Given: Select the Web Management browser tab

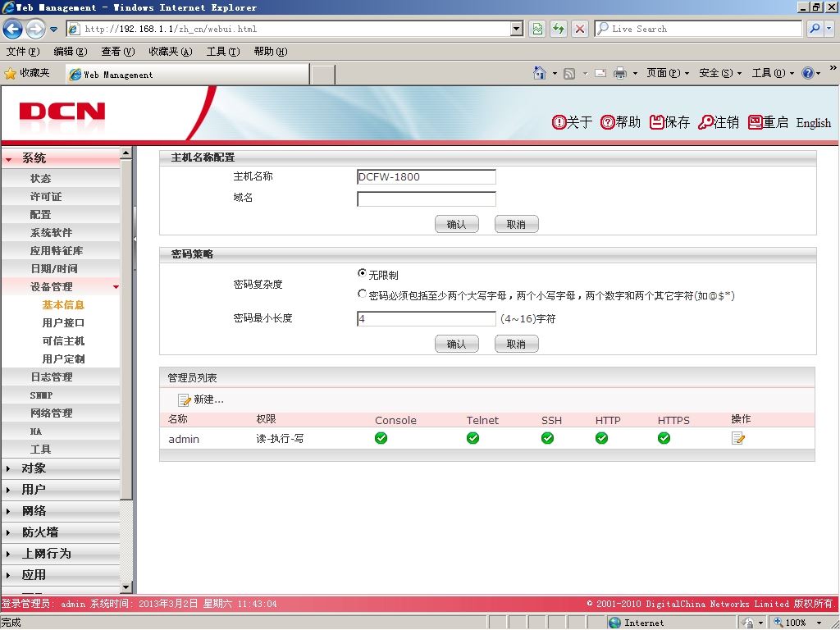Looking at the screenshot, I should 188,75.
